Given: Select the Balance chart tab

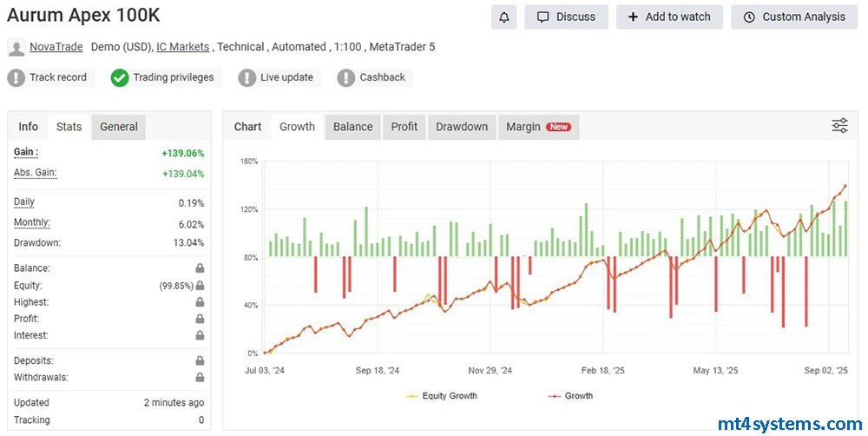Looking at the screenshot, I should pos(352,127).
